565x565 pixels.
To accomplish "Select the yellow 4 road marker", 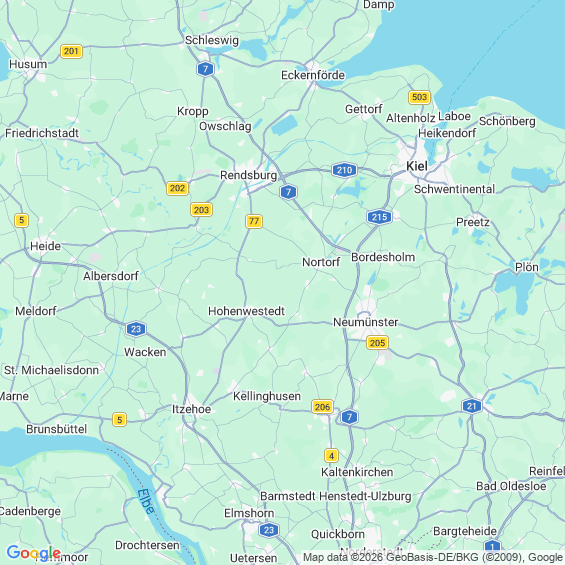I will (x=331, y=455).
